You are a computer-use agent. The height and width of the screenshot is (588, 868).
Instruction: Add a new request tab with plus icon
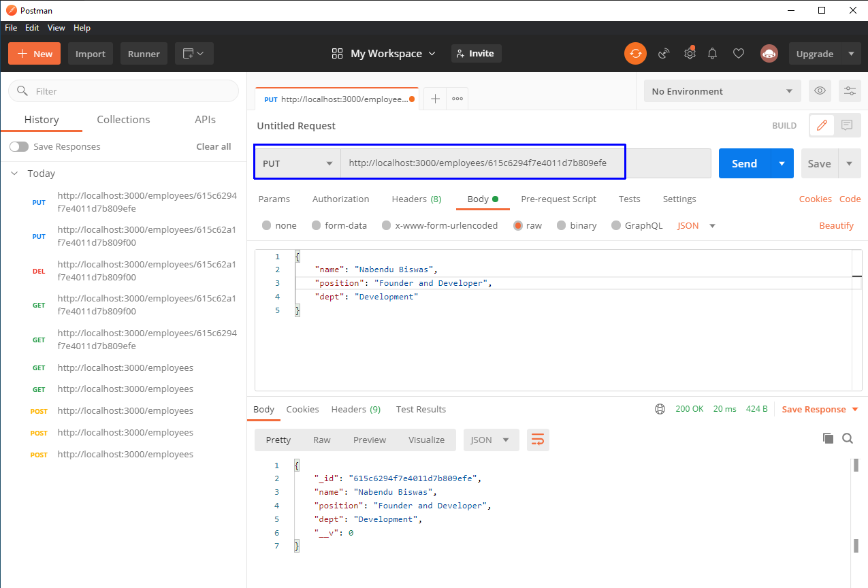436,99
